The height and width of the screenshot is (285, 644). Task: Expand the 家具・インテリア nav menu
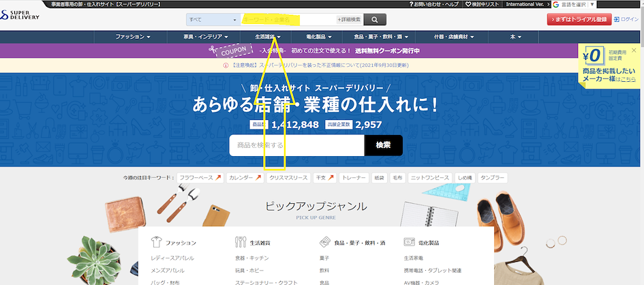(205, 37)
